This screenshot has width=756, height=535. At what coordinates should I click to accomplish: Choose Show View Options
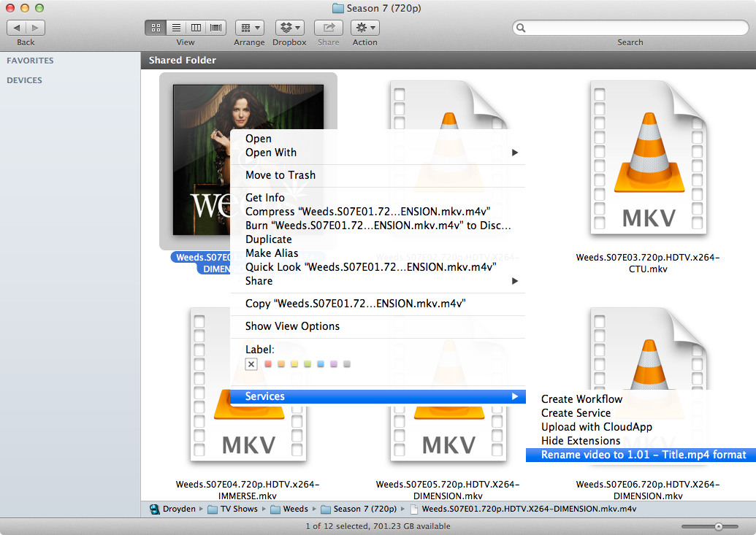point(378,326)
